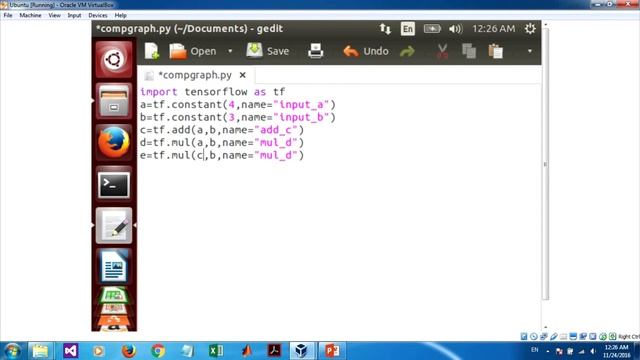Open LibreOffice Calc from the launcher
This screenshot has width=640, height=360.
pyautogui.click(x=114, y=296)
